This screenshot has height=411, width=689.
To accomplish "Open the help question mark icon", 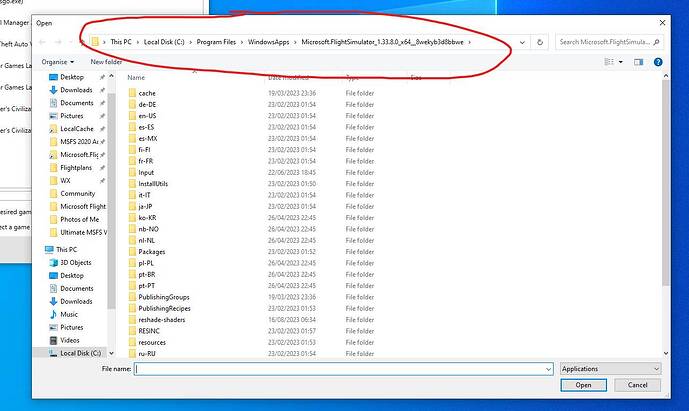I will coord(658,62).
